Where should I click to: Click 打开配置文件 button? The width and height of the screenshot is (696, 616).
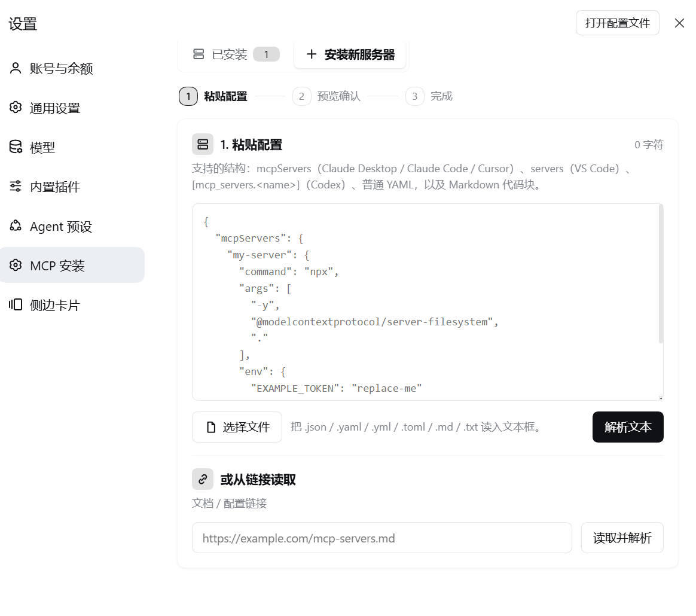point(618,23)
